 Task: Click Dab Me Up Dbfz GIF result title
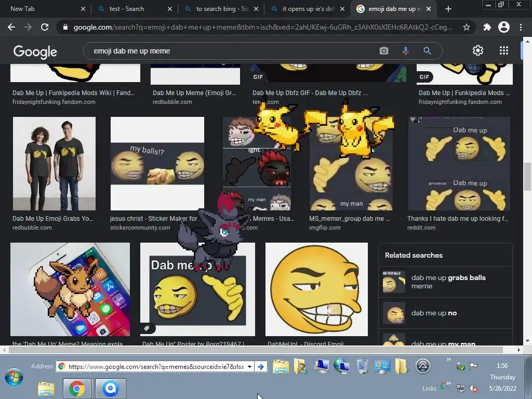(x=310, y=92)
